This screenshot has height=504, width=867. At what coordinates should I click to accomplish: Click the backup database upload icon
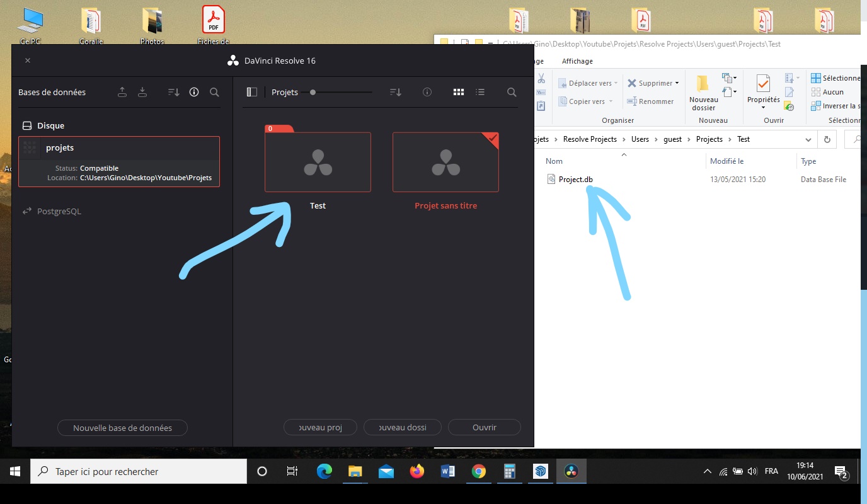pyautogui.click(x=122, y=92)
